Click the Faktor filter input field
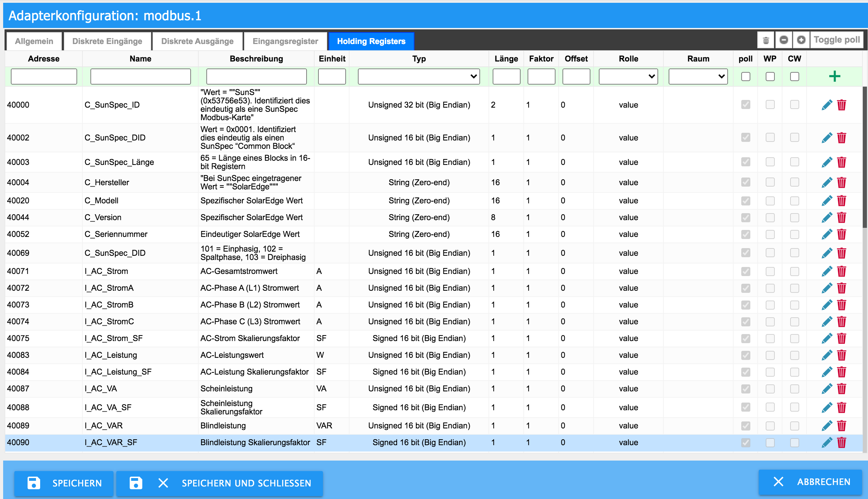The width and height of the screenshot is (868, 499). (x=541, y=77)
